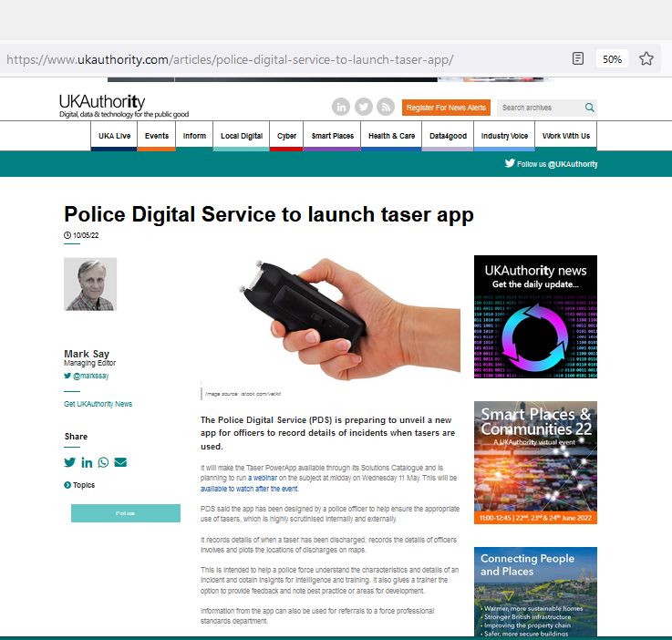Open the Smart Places menu tab
The image size is (672, 640).
332,136
